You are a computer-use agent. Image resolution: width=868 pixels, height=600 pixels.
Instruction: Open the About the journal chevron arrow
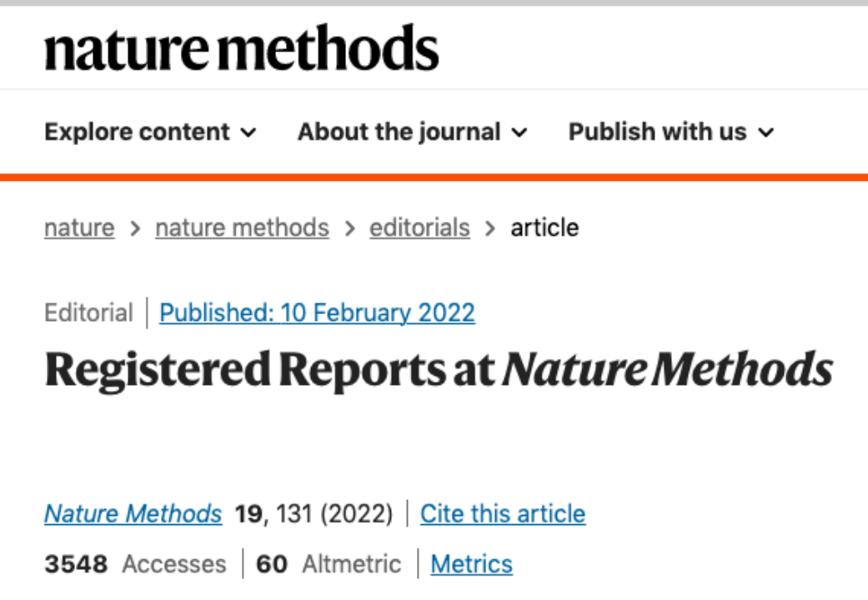(519, 132)
